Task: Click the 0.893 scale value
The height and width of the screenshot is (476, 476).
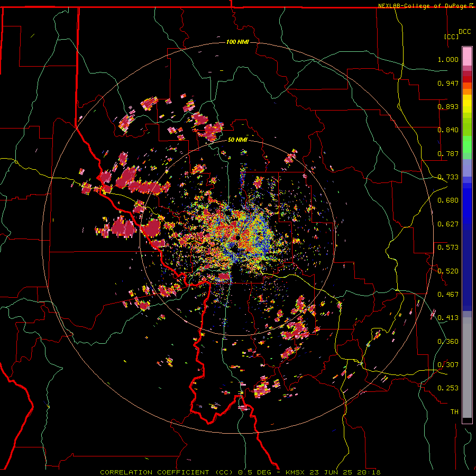Action: pyautogui.click(x=448, y=106)
